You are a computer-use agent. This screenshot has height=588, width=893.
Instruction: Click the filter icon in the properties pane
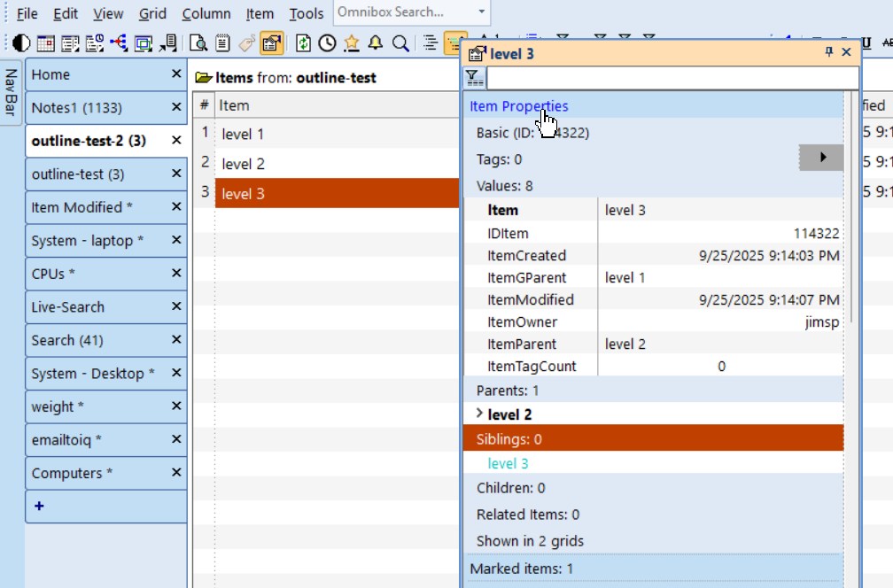click(474, 78)
